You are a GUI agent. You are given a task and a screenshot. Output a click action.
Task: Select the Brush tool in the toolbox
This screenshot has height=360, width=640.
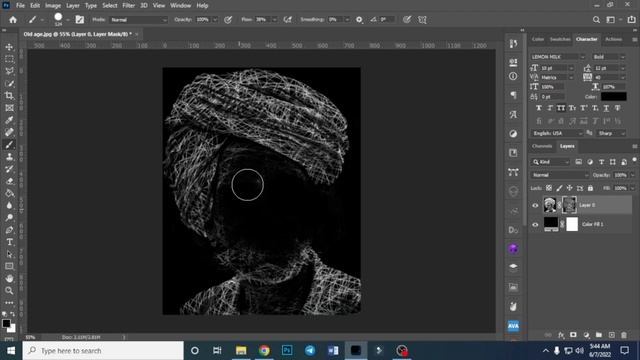[9, 144]
